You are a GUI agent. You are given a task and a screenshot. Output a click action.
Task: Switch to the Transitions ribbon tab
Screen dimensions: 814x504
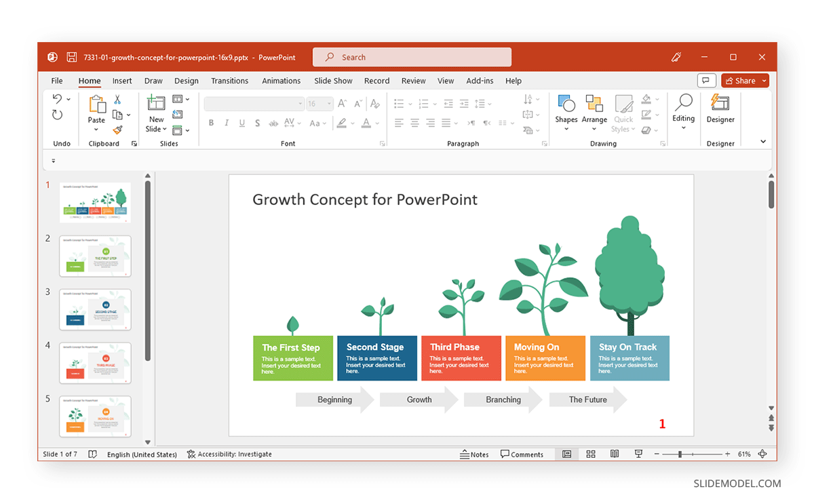click(x=229, y=80)
